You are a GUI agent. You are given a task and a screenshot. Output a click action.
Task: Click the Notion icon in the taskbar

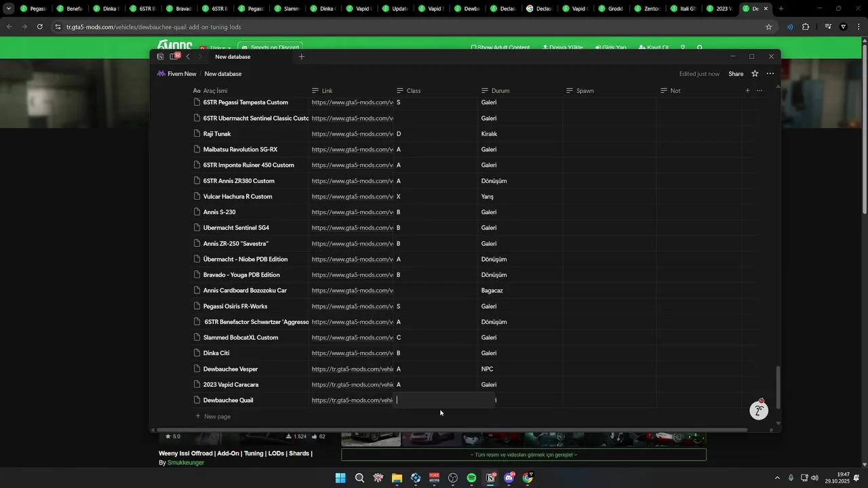[490, 478]
